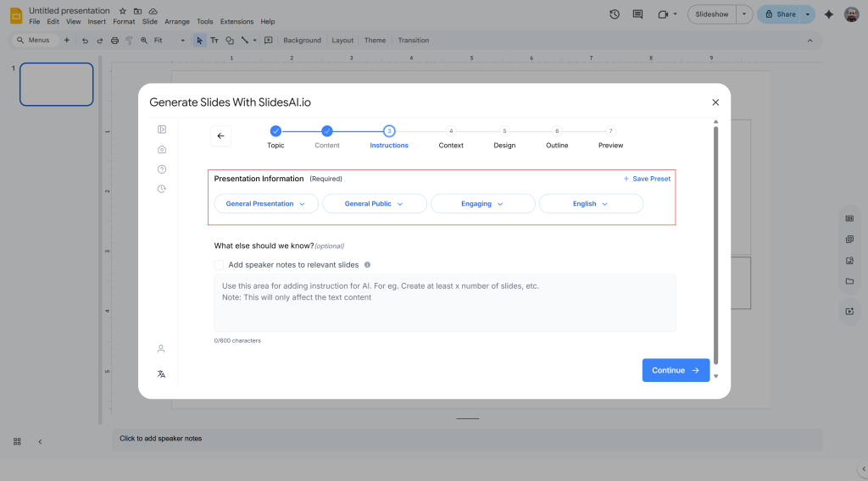868x481 pixels.
Task: Click the Save Preset link
Action: 647,179
